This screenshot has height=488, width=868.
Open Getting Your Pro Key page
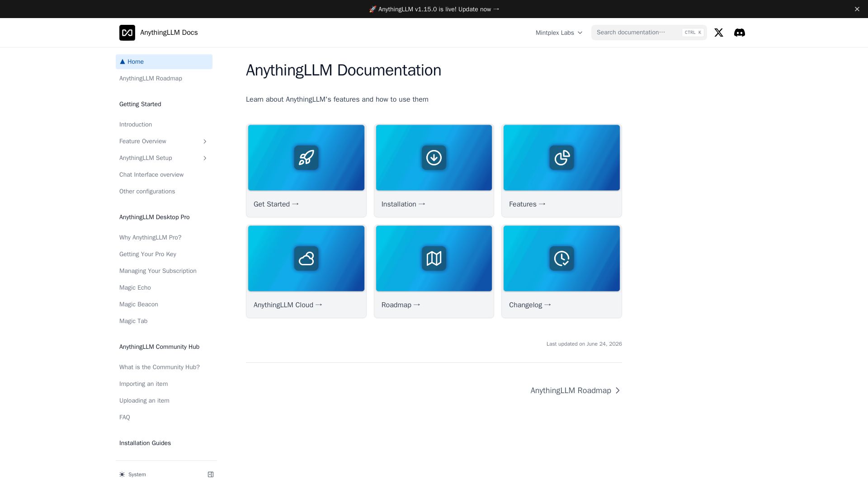pos(164,254)
